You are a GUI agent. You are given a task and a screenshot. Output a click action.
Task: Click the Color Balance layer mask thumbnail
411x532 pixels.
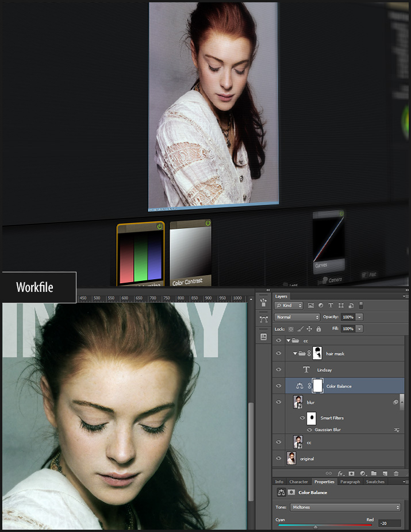tap(317, 386)
